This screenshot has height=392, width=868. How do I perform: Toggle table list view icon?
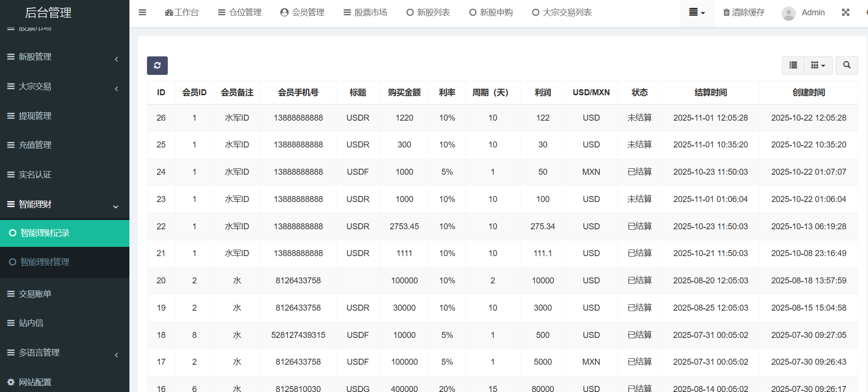[793, 66]
